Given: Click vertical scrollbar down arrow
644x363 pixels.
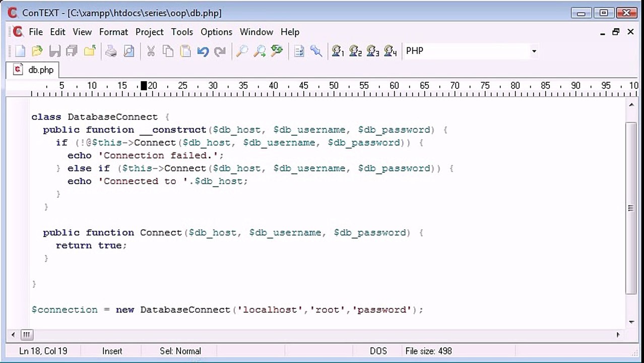Looking at the screenshot, I should [631, 322].
